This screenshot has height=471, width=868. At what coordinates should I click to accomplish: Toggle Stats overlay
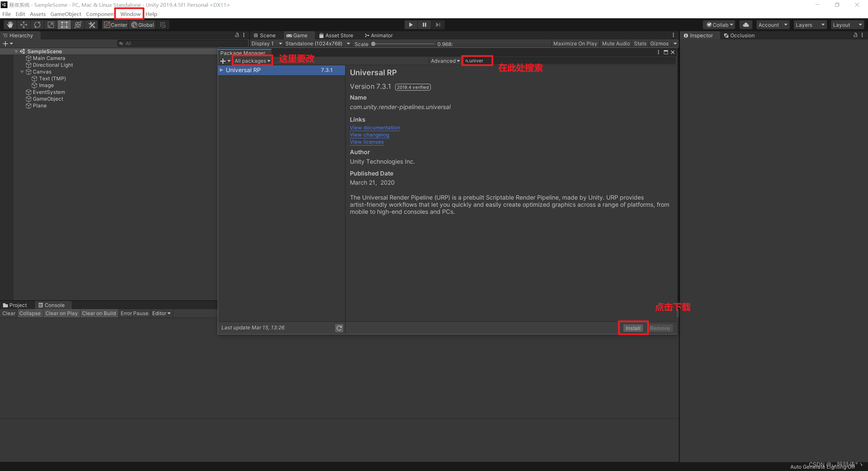[x=640, y=44]
